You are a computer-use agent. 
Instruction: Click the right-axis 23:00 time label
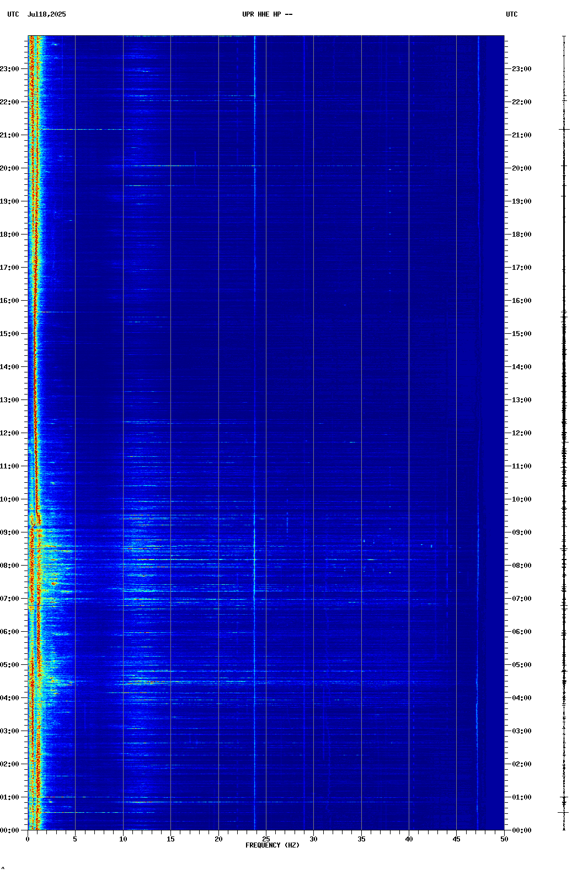522,69
